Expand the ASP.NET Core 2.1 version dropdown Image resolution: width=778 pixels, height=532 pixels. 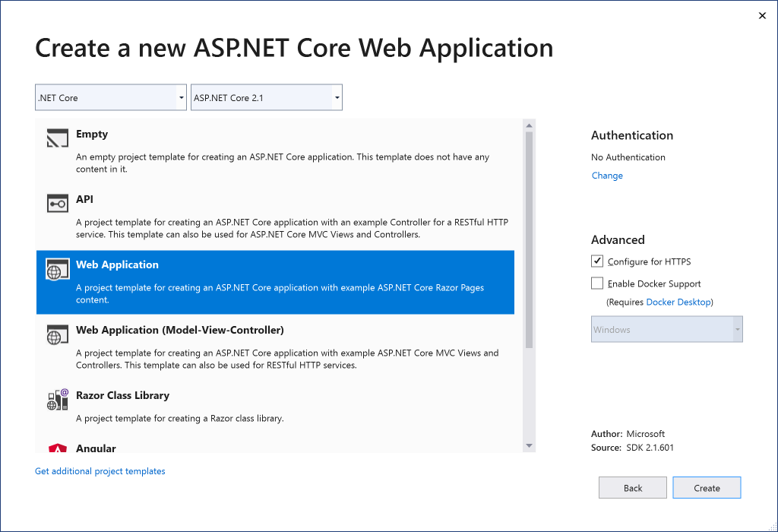pos(266,97)
